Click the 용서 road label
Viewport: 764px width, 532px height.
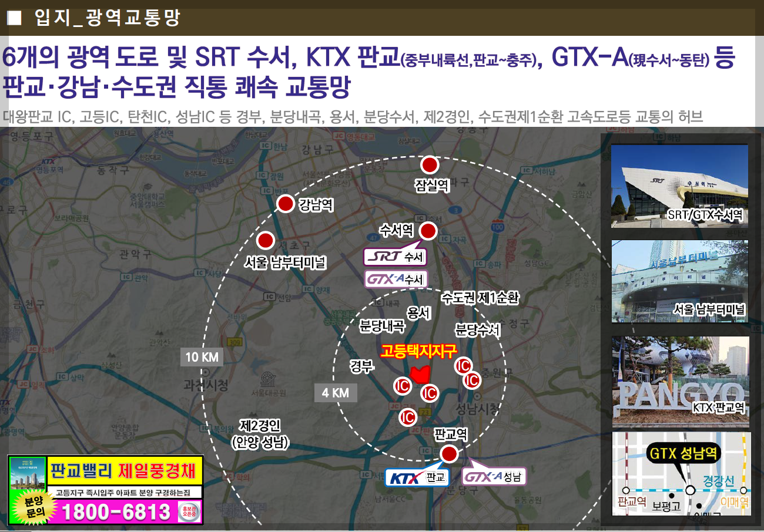420,314
